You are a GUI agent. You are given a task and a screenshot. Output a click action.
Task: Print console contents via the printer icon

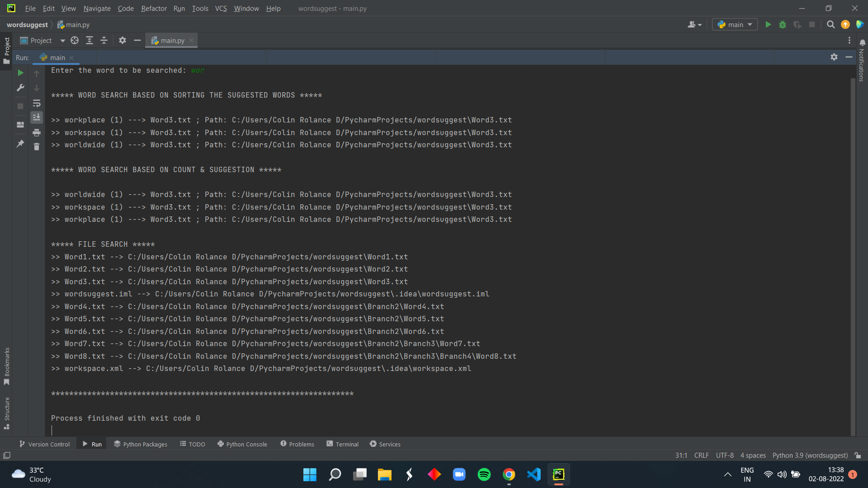click(37, 132)
